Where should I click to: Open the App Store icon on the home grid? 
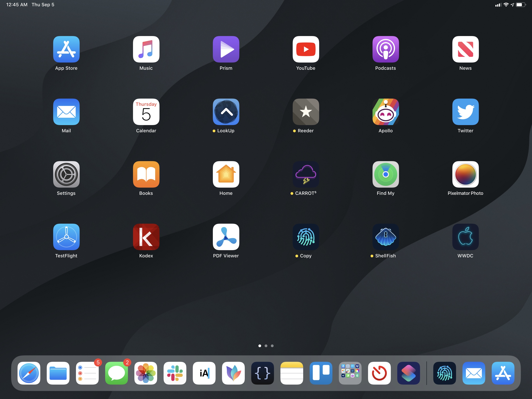(66, 49)
